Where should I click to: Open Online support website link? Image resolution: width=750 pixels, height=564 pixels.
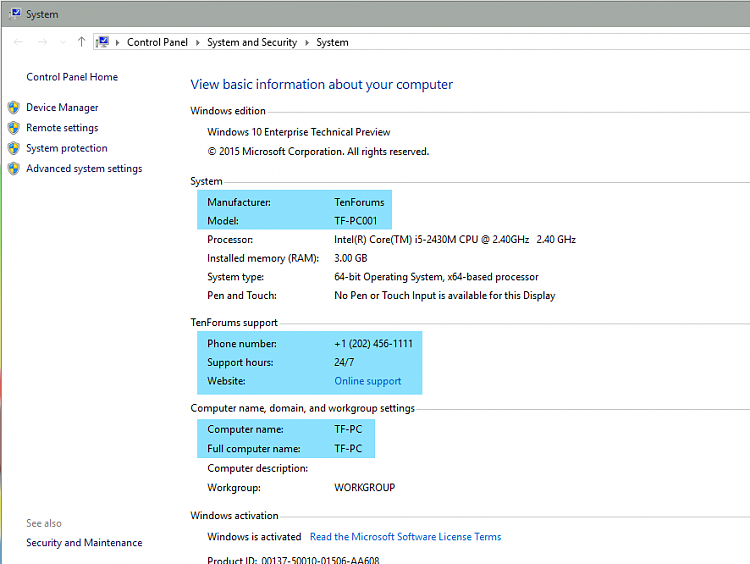click(x=368, y=381)
